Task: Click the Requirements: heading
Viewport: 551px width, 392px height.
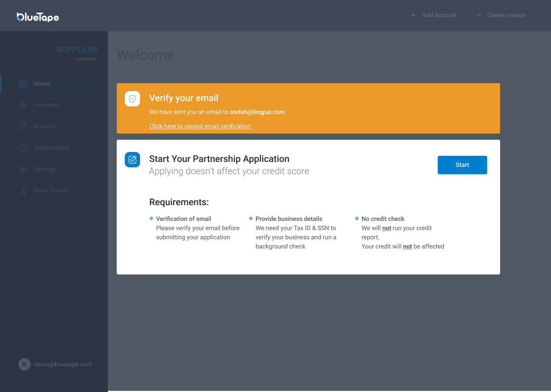Action: [x=179, y=202]
